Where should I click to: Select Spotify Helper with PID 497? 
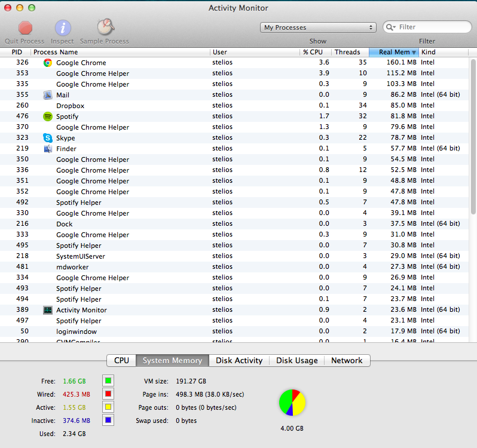(234, 320)
